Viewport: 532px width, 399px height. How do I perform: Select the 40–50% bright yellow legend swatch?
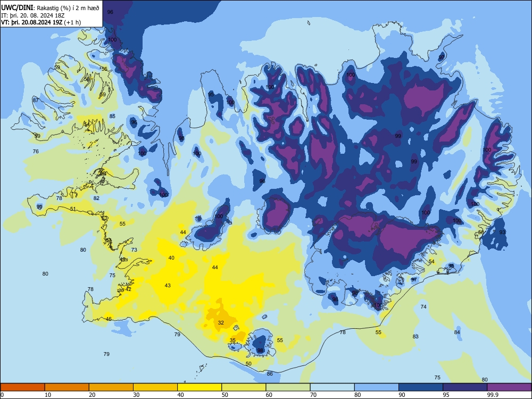pos(199,387)
